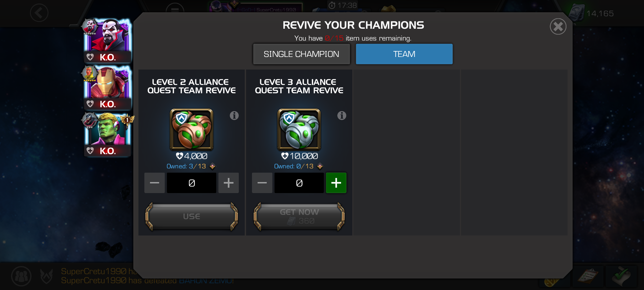Select the Level 2 Alliance Quest revive item image

(192, 129)
